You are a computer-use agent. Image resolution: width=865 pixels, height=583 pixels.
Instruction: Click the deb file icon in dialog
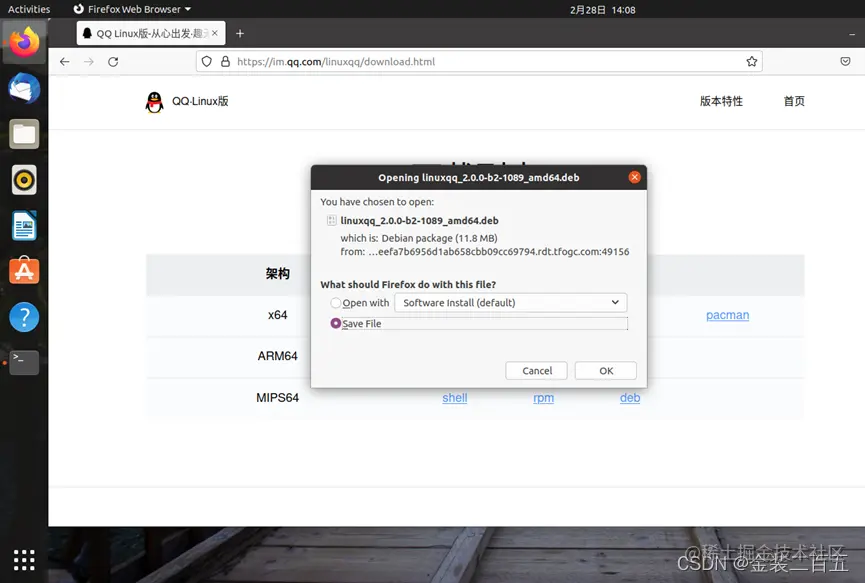point(332,221)
